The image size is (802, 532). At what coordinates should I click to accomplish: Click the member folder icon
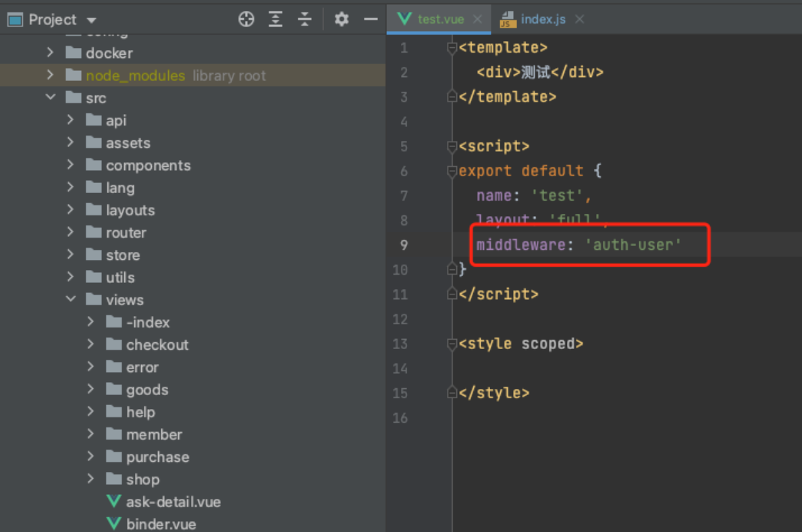113,434
